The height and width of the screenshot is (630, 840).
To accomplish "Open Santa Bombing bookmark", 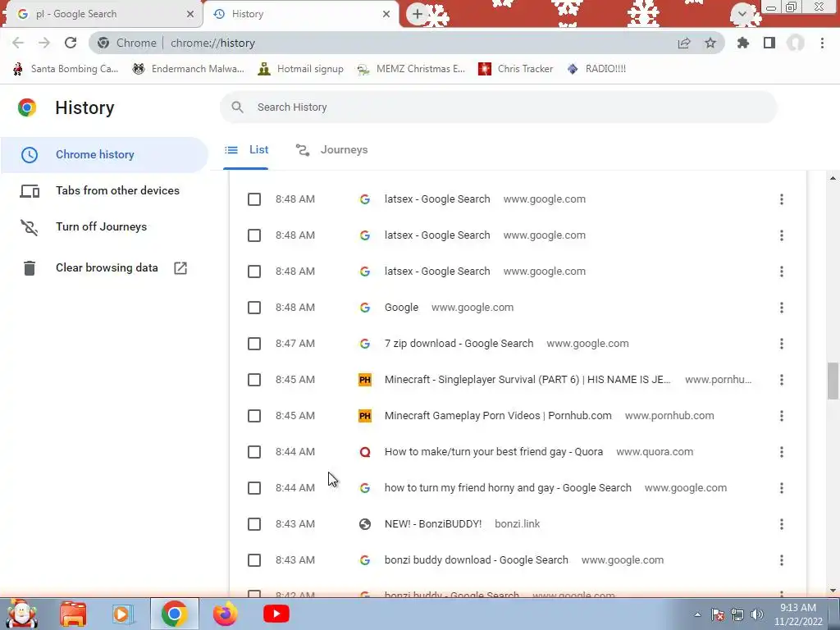I will coord(66,69).
